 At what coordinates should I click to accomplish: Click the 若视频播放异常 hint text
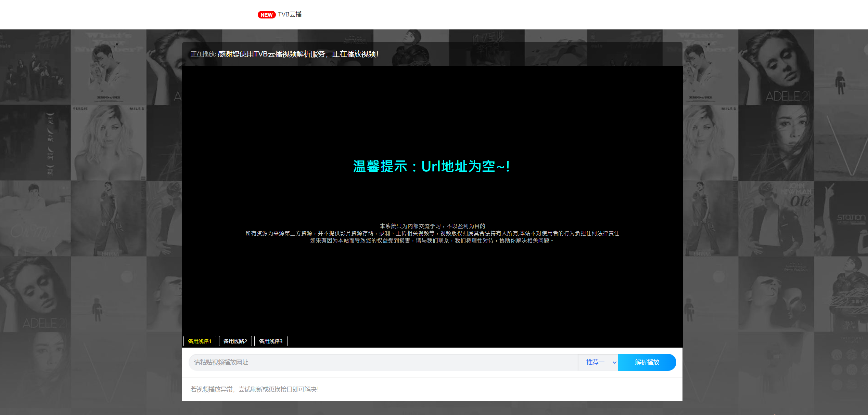click(x=255, y=389)
